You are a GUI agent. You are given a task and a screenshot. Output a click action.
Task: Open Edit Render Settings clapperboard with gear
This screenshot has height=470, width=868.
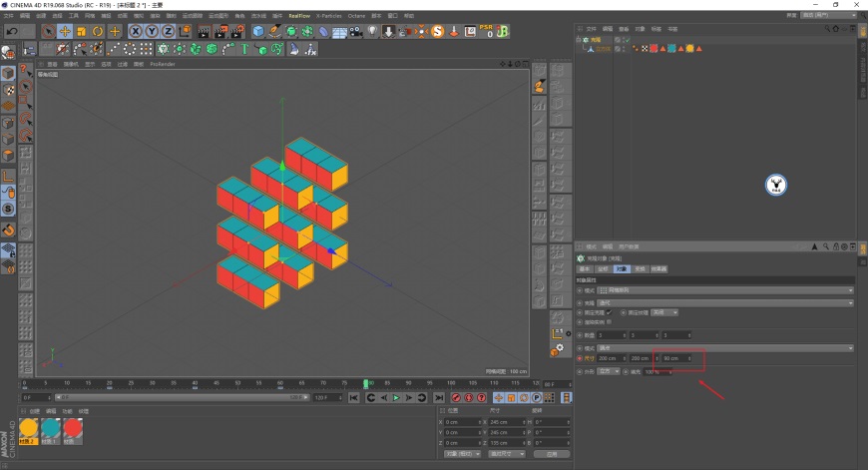(237, 32)
